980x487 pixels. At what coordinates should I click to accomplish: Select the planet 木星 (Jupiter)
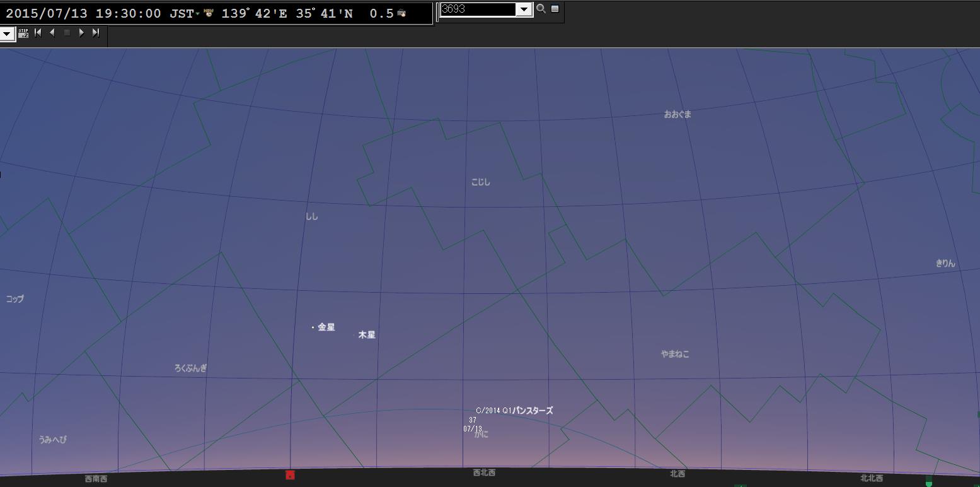click(367, 334)
